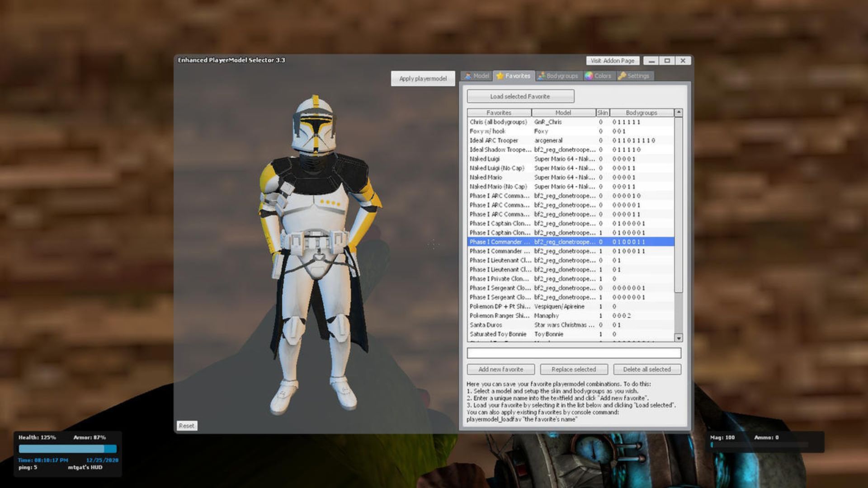Screen dimensions: 868x488
Task: Click the Colors tab color wheel icon
Action: point(589,76)
